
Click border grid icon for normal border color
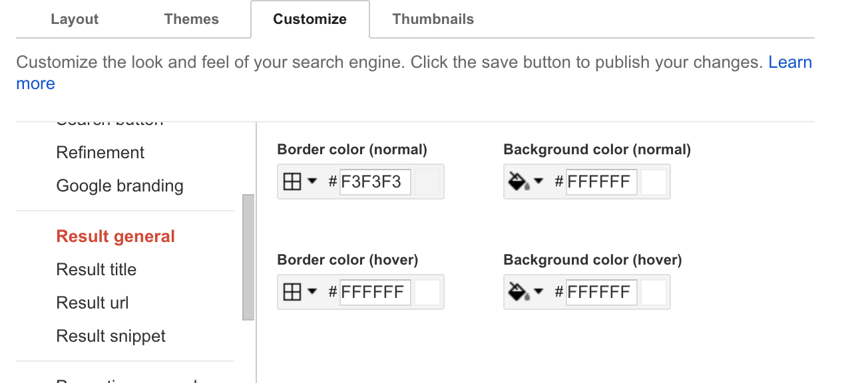click(x=292, y=182)
